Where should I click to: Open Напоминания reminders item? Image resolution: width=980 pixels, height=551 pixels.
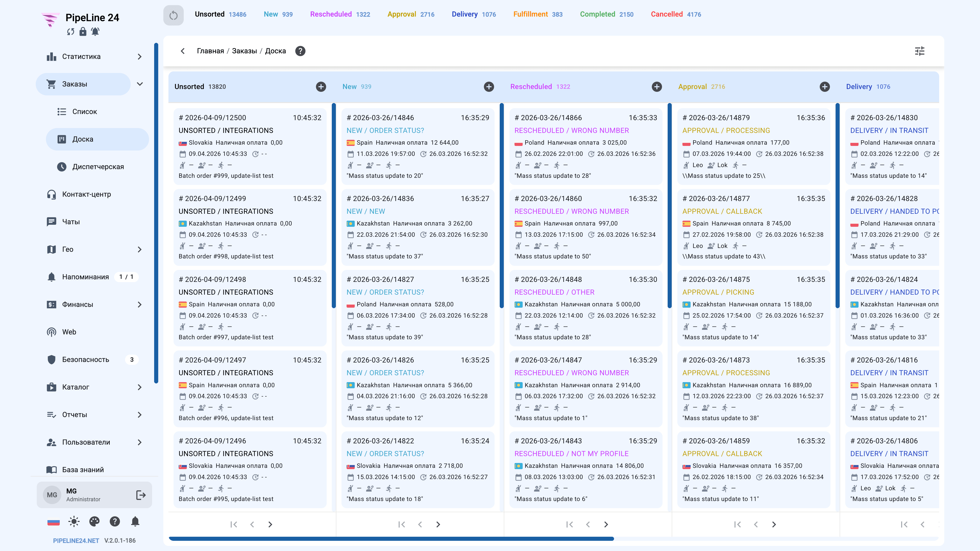pos(92,277)
